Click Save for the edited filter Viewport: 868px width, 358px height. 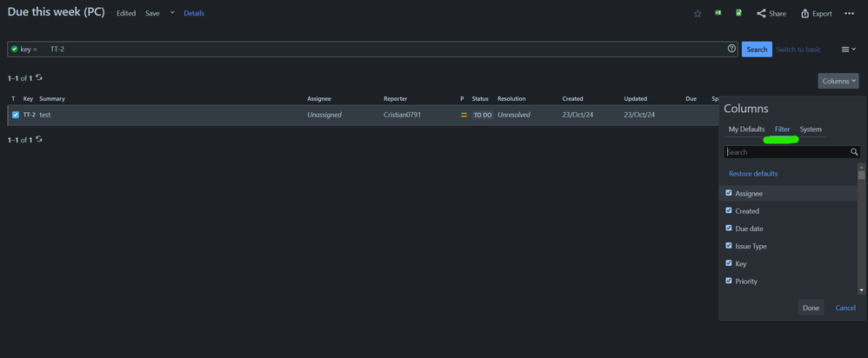point(152,13)
